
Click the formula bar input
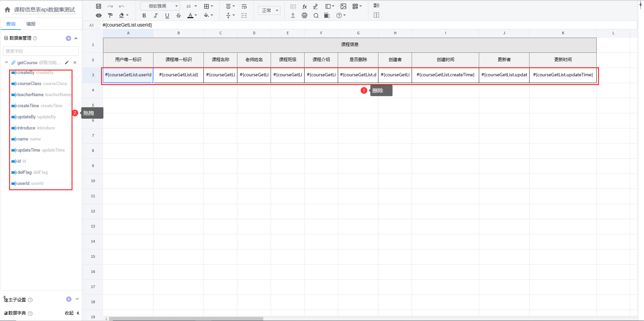tap(368, 25)
